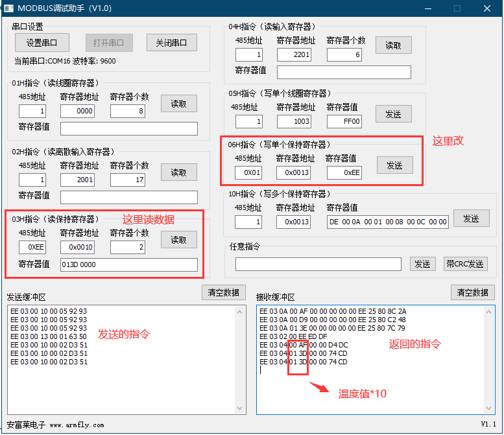Click 读取 in the 04H指令 group
Screen dimensions: 504x435
tap(394, 45)
